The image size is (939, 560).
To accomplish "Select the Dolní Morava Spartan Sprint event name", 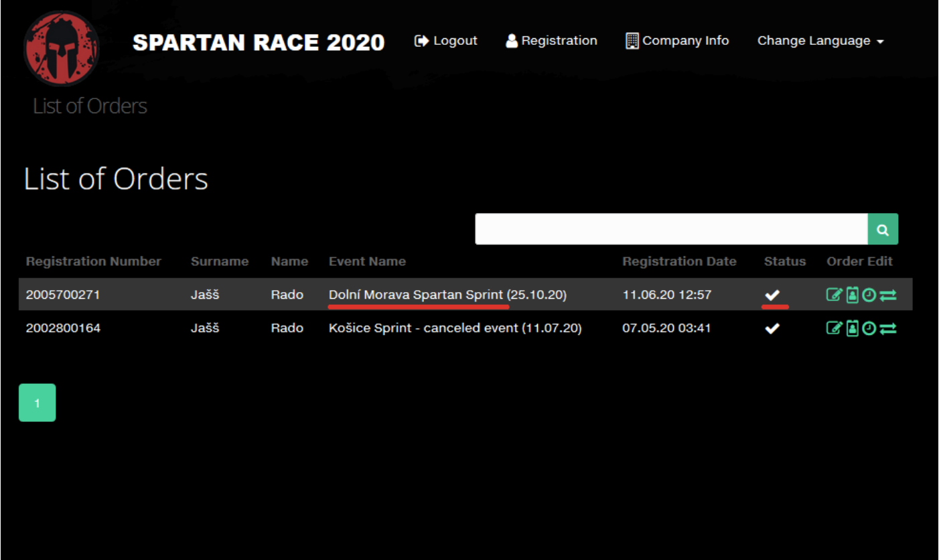I will tap(447, 295).
